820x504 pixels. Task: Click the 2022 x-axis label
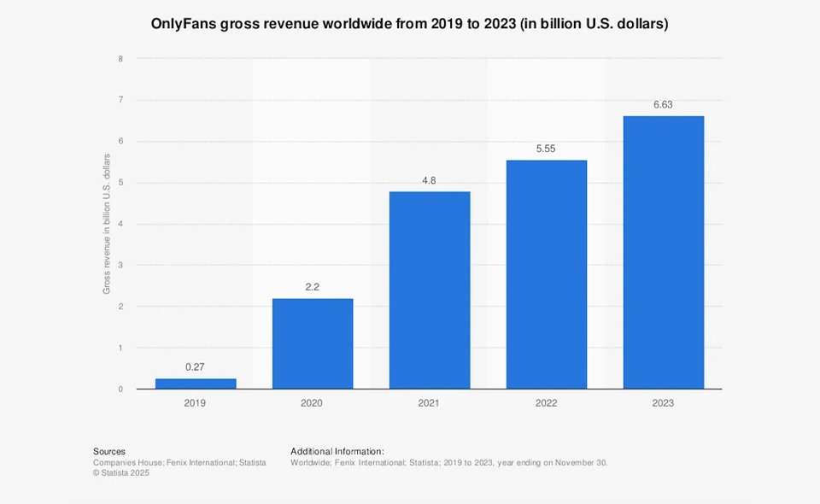pyautogui.click(x=546, y=403)
